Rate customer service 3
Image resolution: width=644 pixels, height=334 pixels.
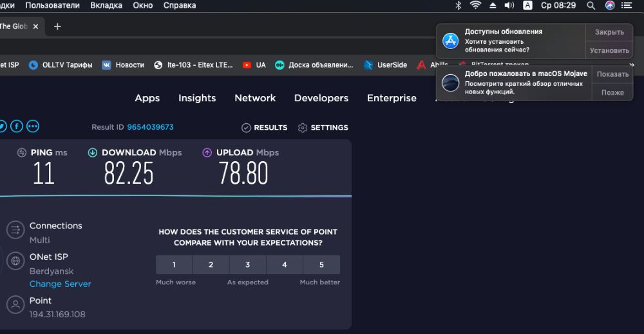[248, 264]
